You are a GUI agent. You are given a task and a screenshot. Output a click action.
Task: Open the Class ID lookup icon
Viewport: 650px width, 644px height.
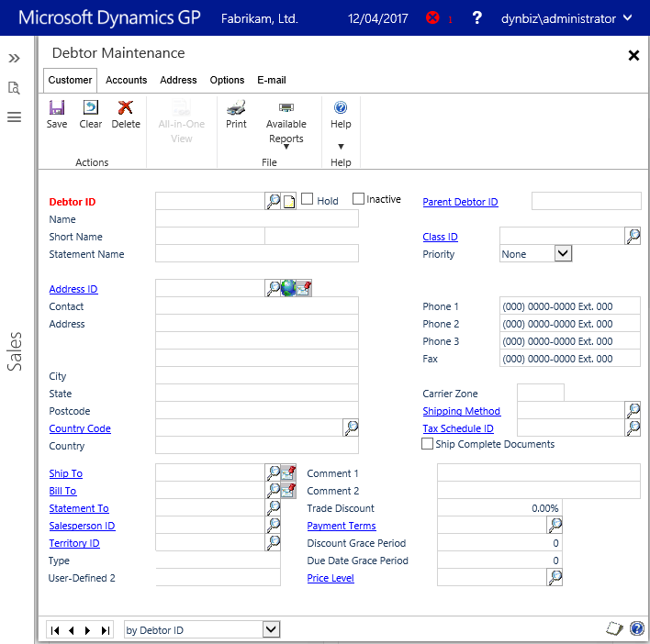point(633,237)
